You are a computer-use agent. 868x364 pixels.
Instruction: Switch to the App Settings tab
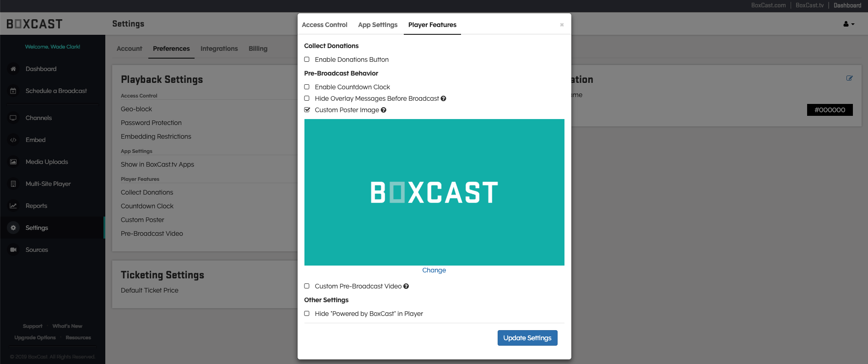click(378, 25)
